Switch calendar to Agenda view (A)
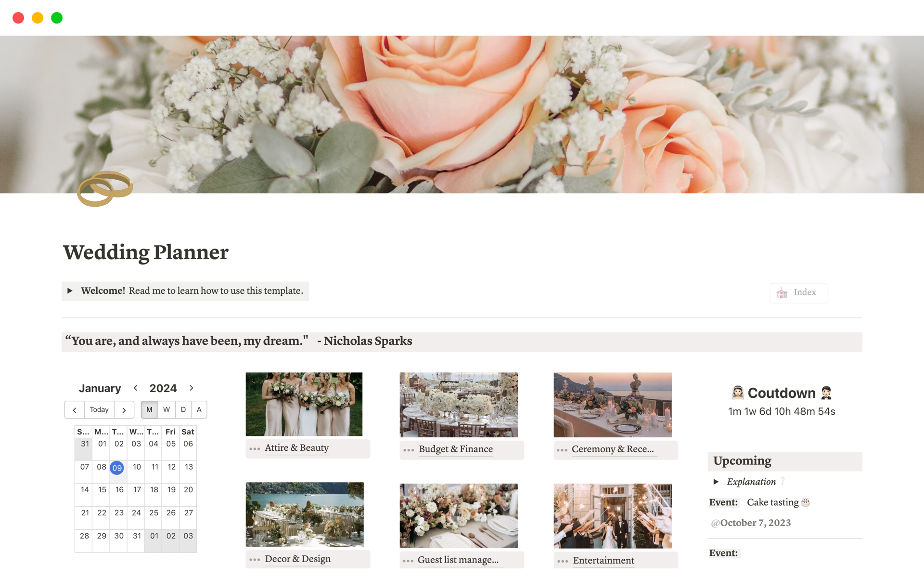The width and height of the screenshot is (924, 578). click(199, 409)
